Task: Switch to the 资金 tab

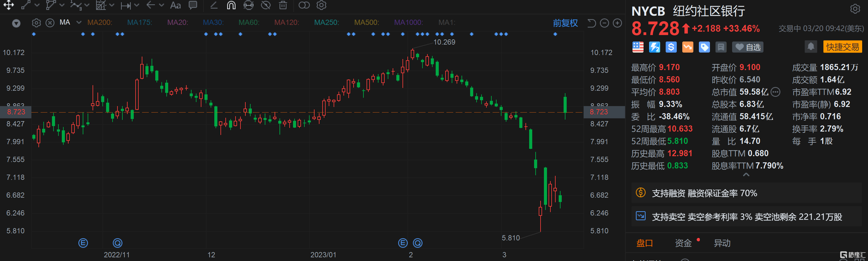Action: coord(683,243)
